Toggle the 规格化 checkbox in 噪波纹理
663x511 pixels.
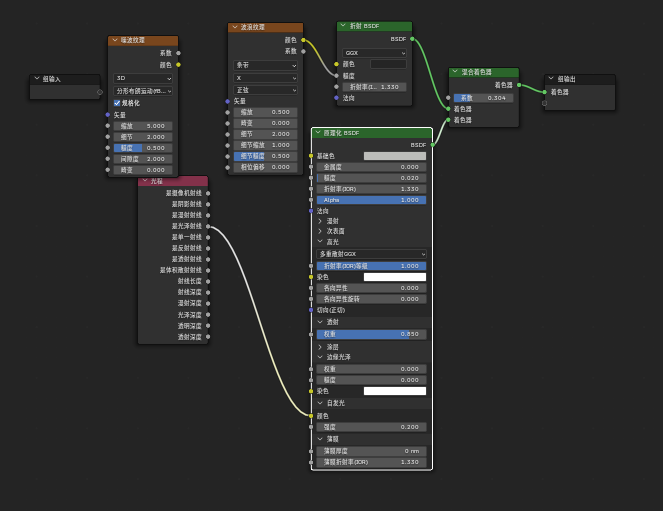point(117,103)
